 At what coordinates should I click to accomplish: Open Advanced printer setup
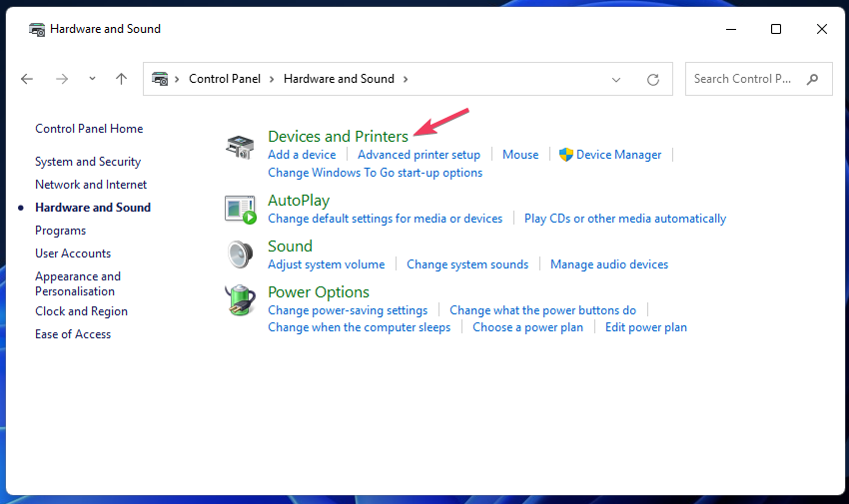coord(419,155)
